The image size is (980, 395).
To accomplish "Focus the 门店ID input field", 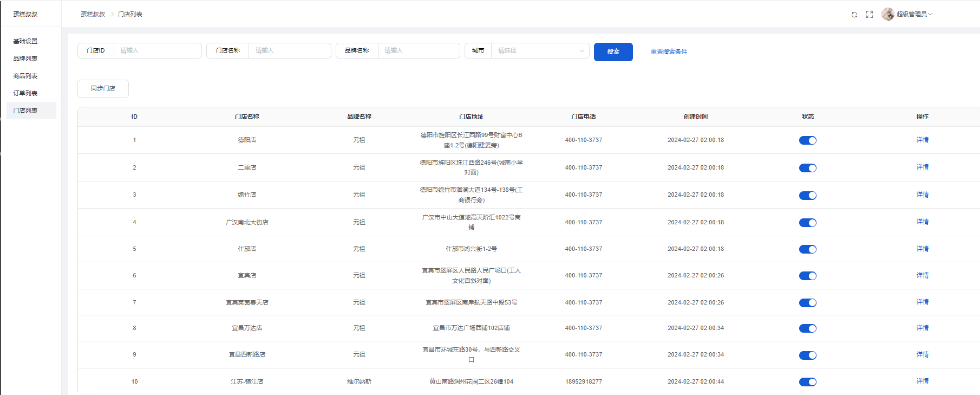I will 157,50.
